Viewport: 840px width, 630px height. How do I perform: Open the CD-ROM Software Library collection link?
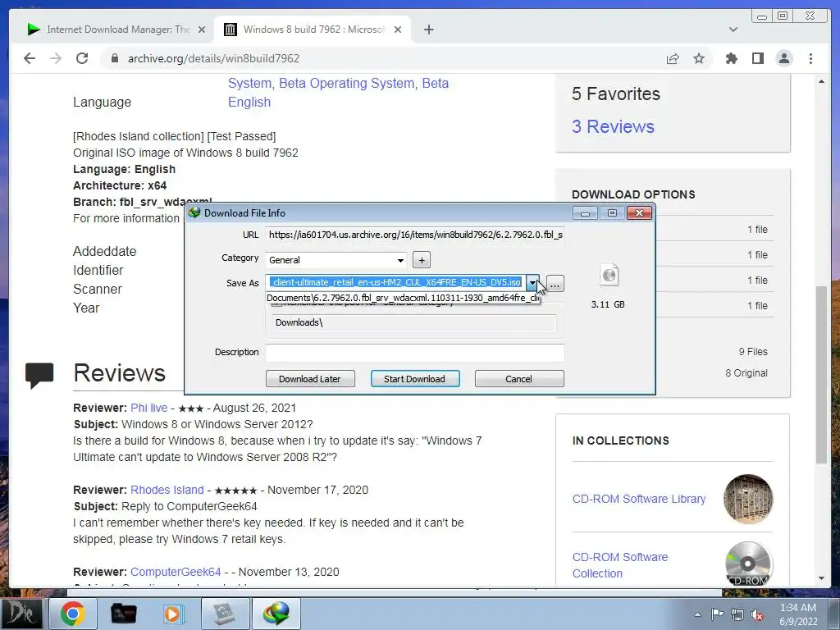pos(638,499)
